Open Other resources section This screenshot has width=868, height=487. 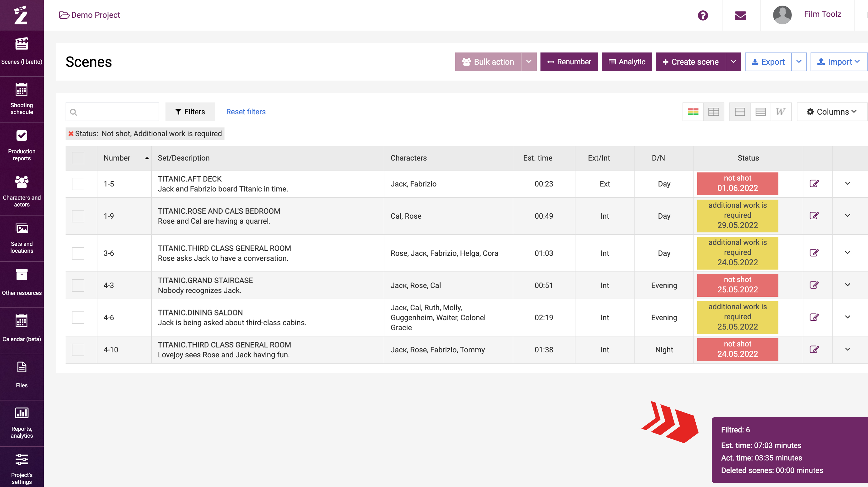pos(22,285)
